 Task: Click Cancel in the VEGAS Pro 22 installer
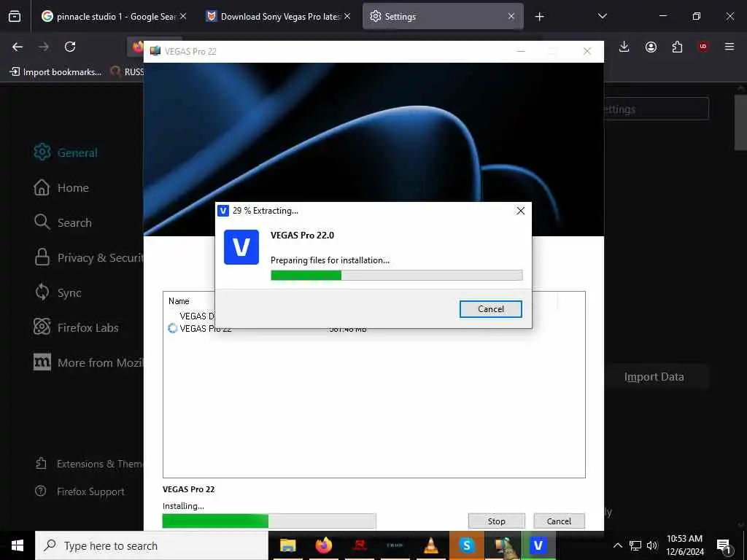point(559,521)
